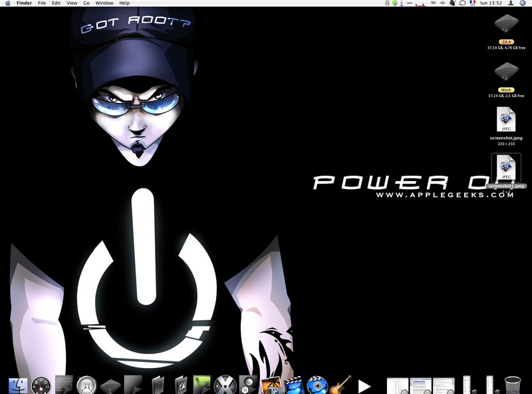Open the standing dark folder dock icon
The height and width of the screenshot is (394, 532).
pos(158,385)
